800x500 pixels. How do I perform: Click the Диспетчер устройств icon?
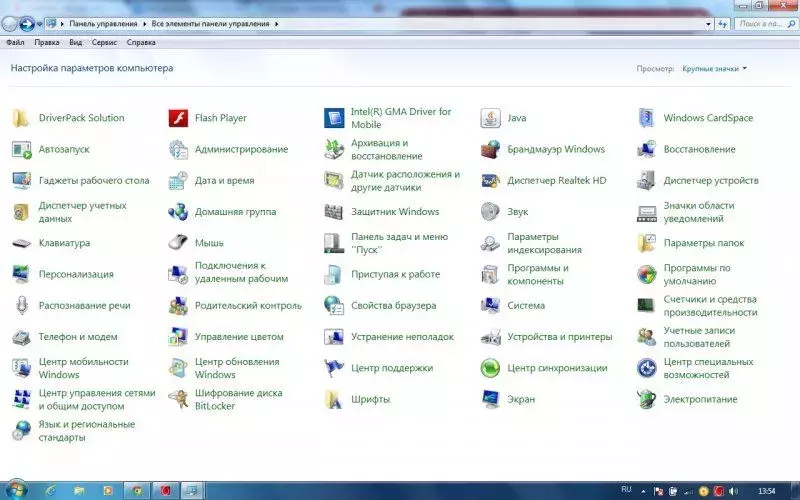point(646,181)
